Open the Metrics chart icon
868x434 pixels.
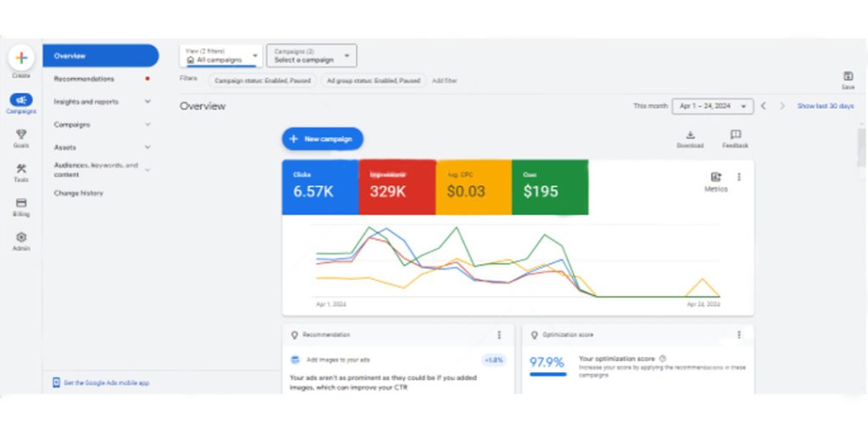pyautogui.click(x=715, y=177)
